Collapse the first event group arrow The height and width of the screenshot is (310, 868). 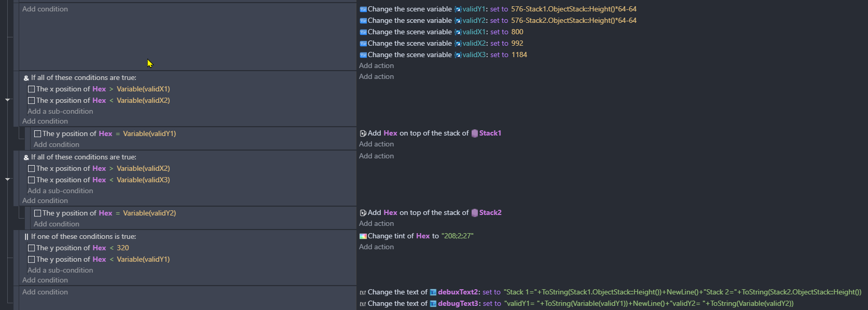tap(7, 99)
